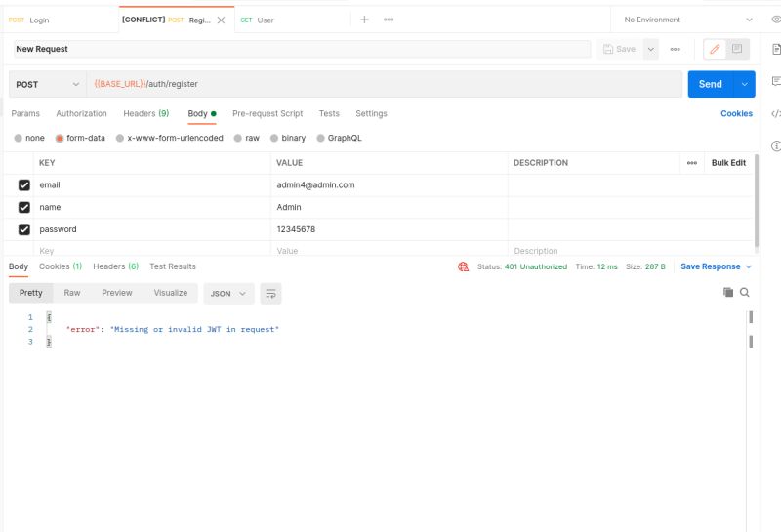
Task: Click the admin4@admin.com value cell
Action: pyautogui.click(x=389, y=185)
